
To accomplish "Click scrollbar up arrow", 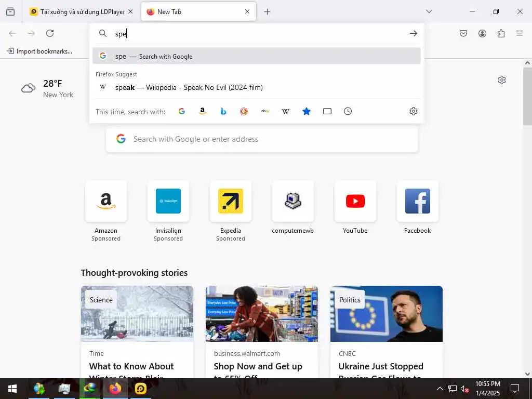I will 528,63.
